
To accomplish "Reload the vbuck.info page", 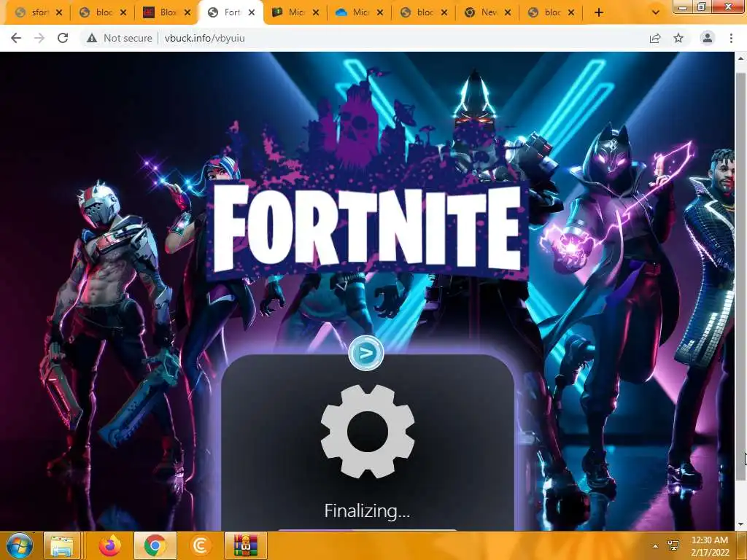I will pyautogui.click(x=63, y=38).
